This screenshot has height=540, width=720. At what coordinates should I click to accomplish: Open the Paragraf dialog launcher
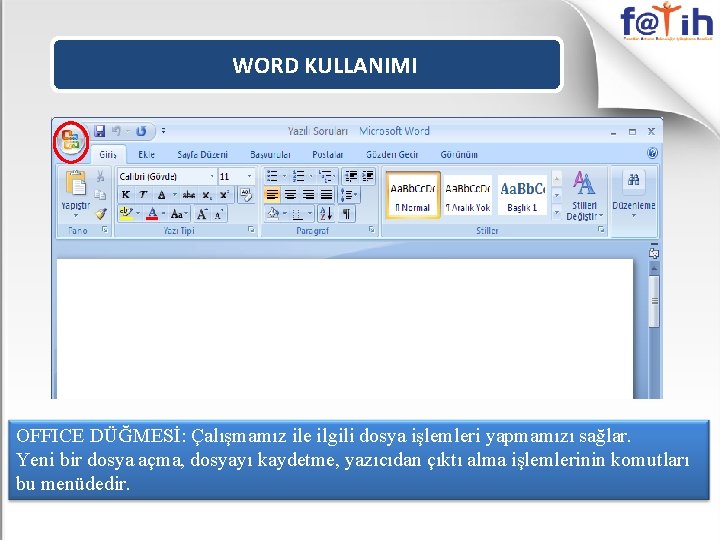[371, 229]
